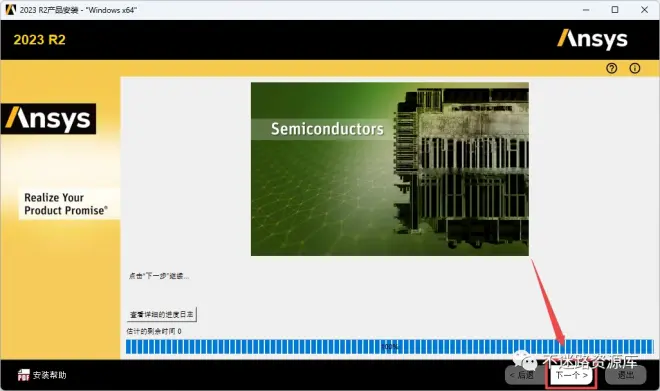Click the '估计的剩余时间 0' text
660x391 pixels.
click(154, 331)
